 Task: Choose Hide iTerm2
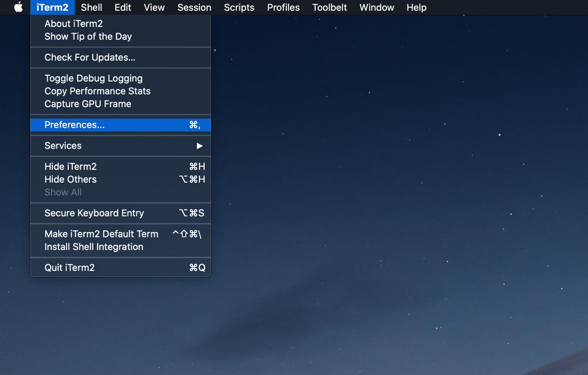[x=121, y=166]
